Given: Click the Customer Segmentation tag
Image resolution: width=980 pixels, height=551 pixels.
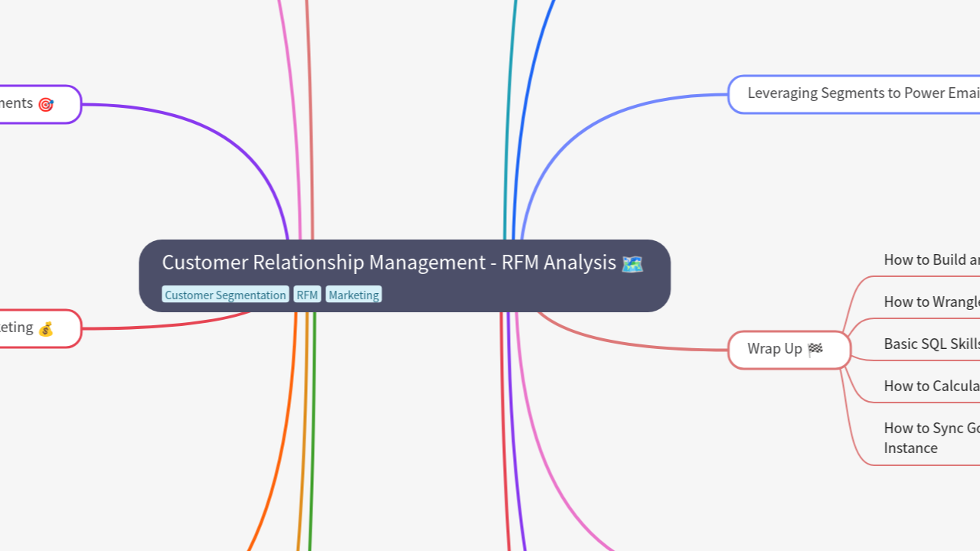Looking at the screenshot, I should pyautogui.click(x=225, y=295).
